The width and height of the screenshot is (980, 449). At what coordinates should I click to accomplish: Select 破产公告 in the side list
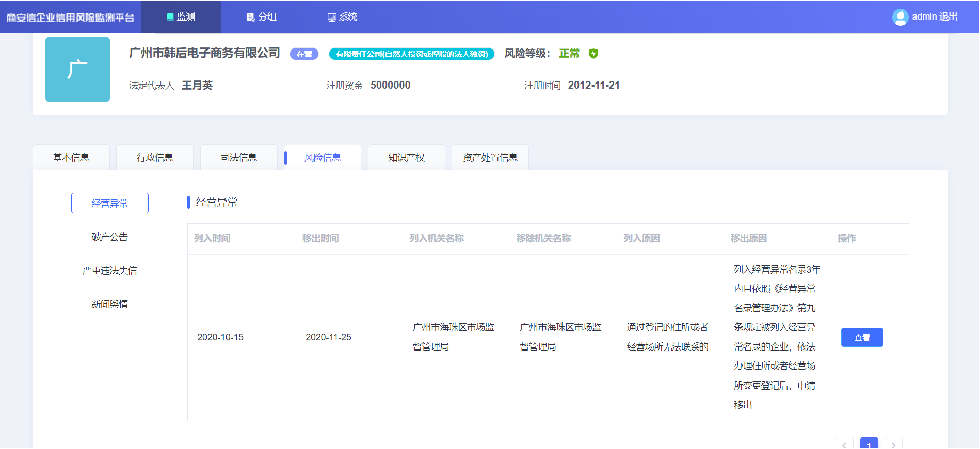110,237
